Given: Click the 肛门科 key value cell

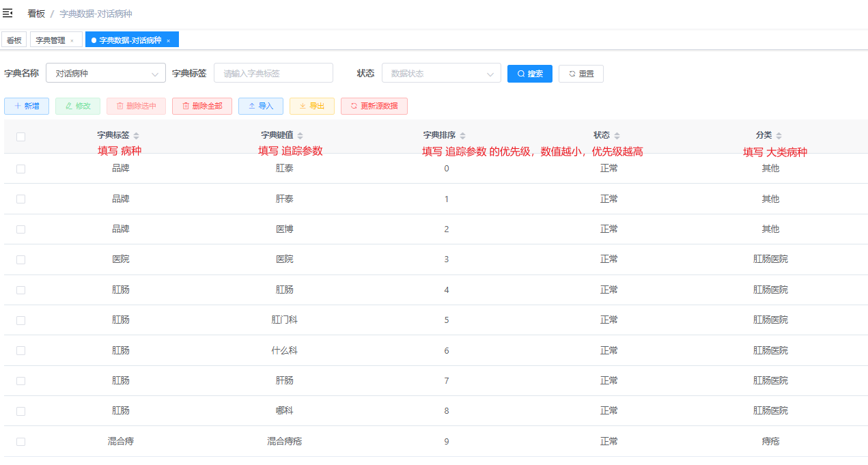Looking at the screenshot, I should [x=285, y=320].
